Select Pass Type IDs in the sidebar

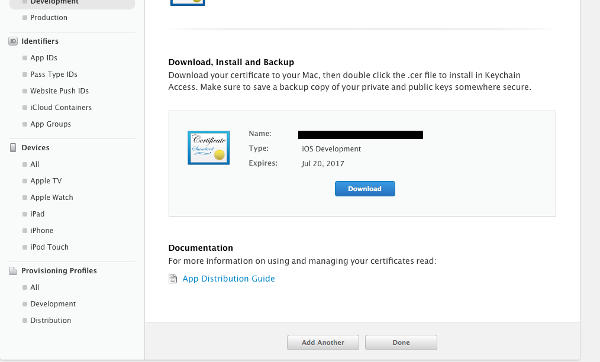pos(54,74)
